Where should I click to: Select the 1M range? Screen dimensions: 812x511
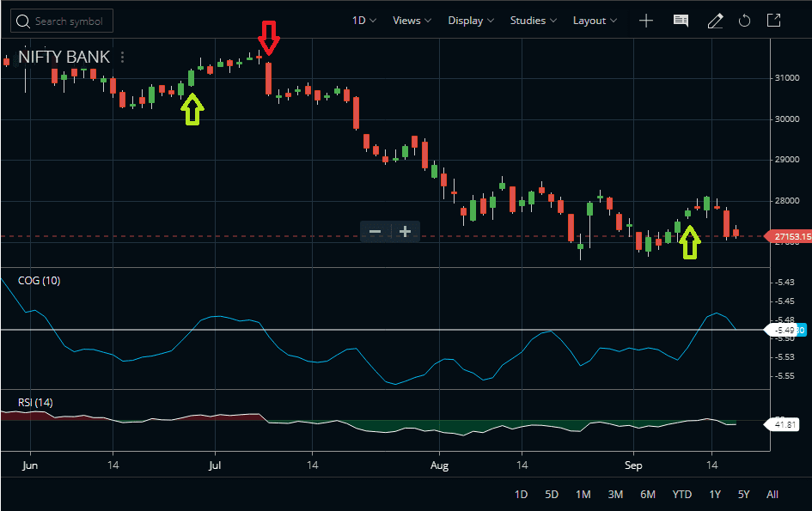(x=583, y=495)
